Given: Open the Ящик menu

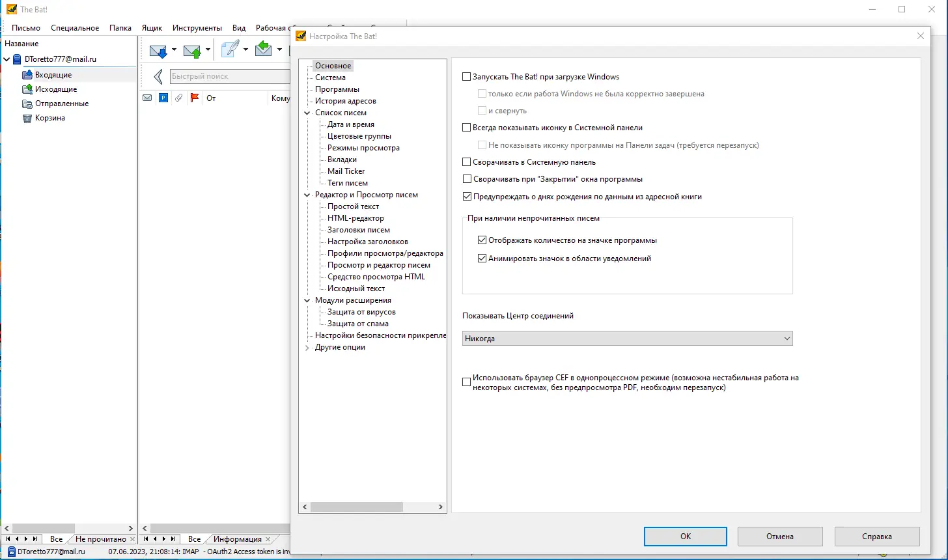Looking at the screenshot, I should tap(152, 28).
